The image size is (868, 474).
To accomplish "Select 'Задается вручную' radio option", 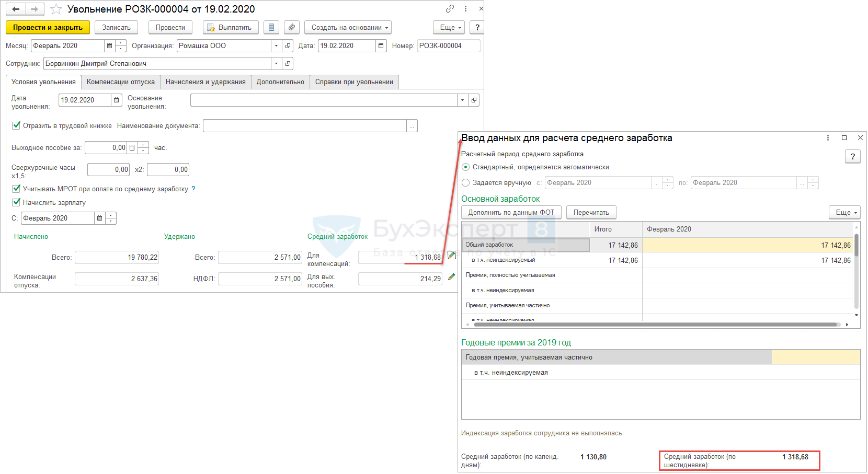I will [466, 183].
